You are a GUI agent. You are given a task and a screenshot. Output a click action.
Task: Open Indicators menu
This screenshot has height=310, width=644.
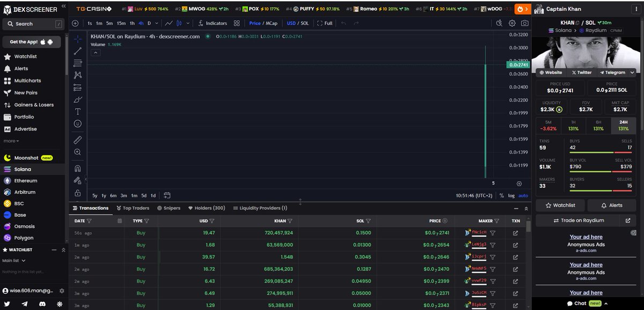click(213, 24)
